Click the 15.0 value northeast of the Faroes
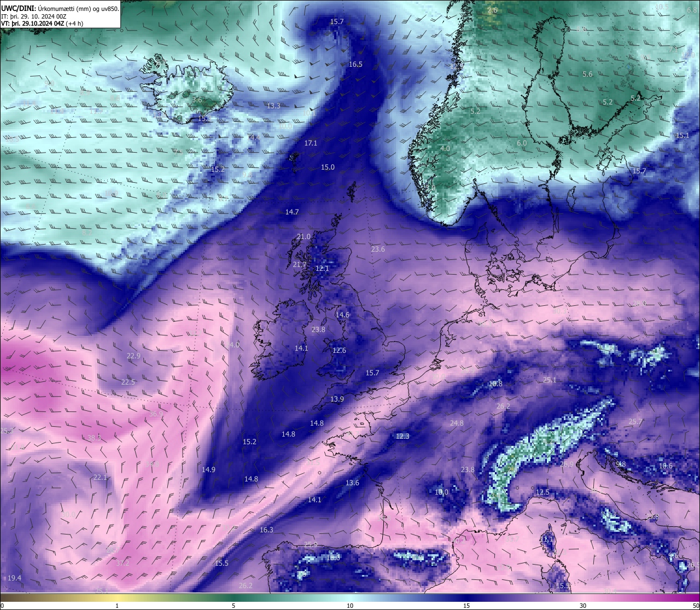The image size is (700, 610). click(x=328, y=167)
